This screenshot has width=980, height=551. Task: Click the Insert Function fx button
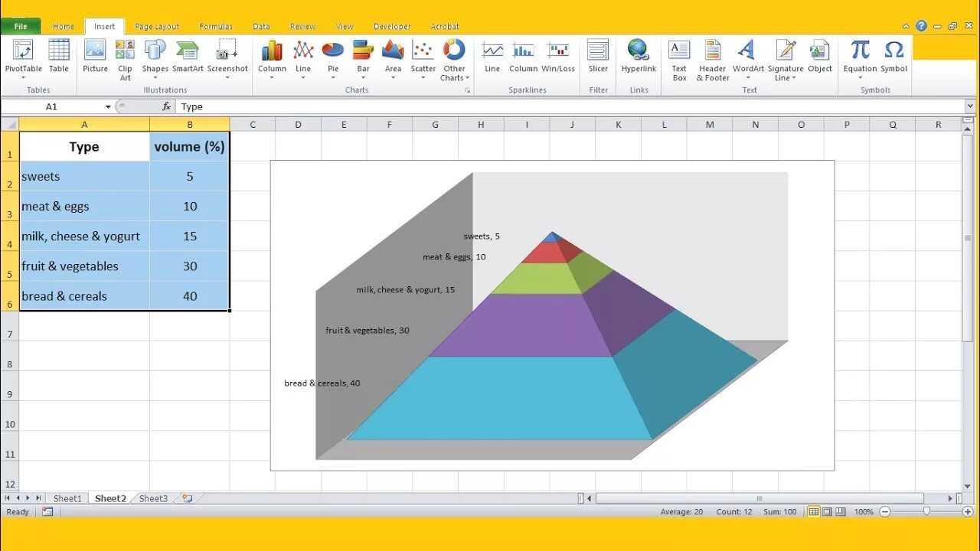(x=166, y=106)
